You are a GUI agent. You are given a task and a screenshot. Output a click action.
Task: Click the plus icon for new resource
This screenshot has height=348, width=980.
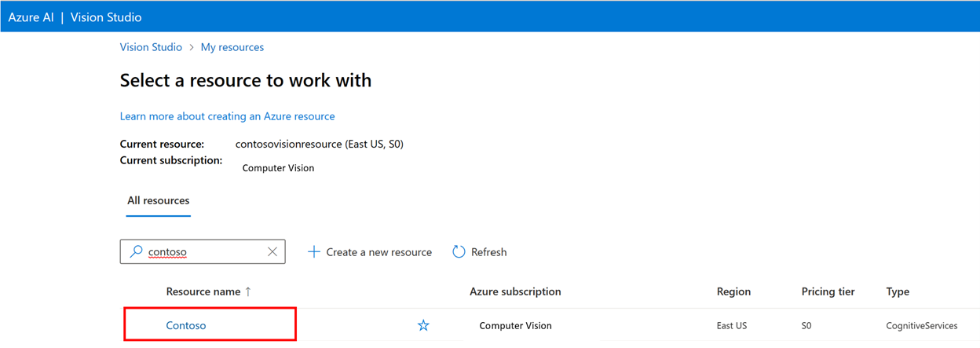tap(314, 252)
